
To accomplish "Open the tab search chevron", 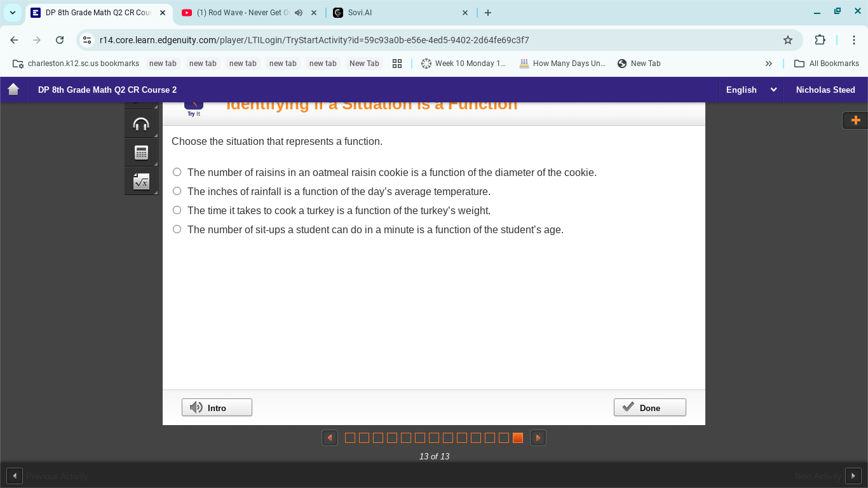I will point(12,12).
